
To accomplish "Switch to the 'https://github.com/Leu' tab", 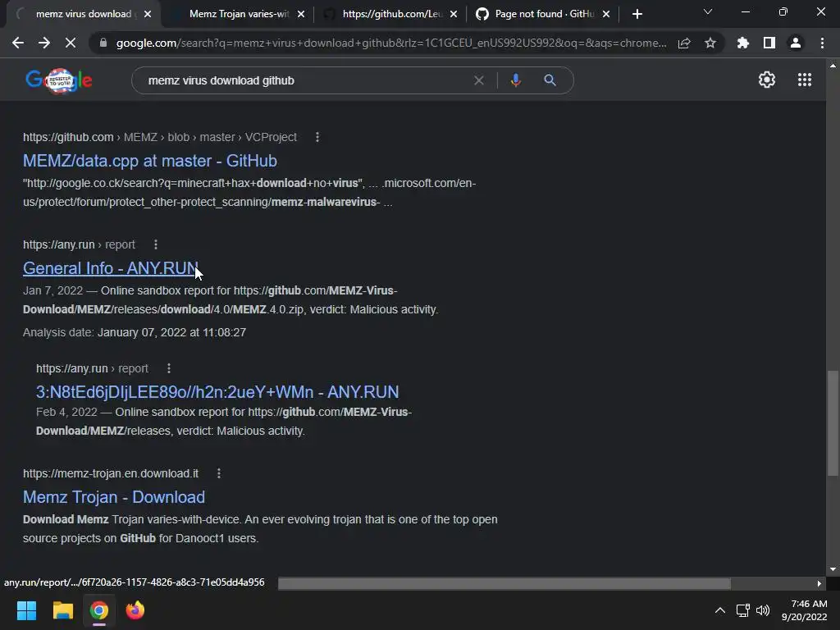I will (392, 14).
